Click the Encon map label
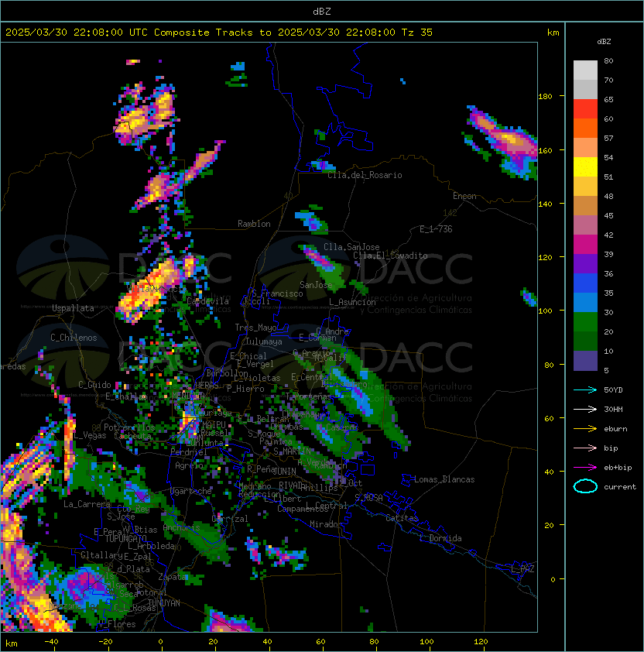 (x=464, y=196)
